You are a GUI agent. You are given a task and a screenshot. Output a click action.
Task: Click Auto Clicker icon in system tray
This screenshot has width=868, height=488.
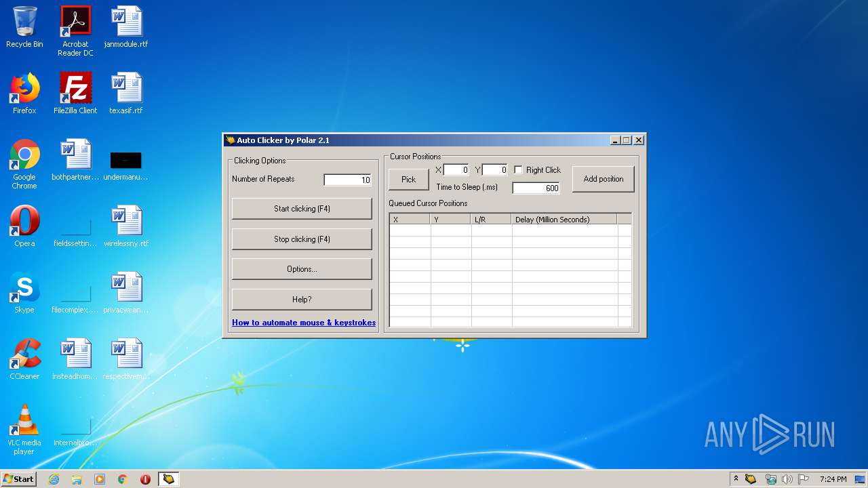coord(751,479)
